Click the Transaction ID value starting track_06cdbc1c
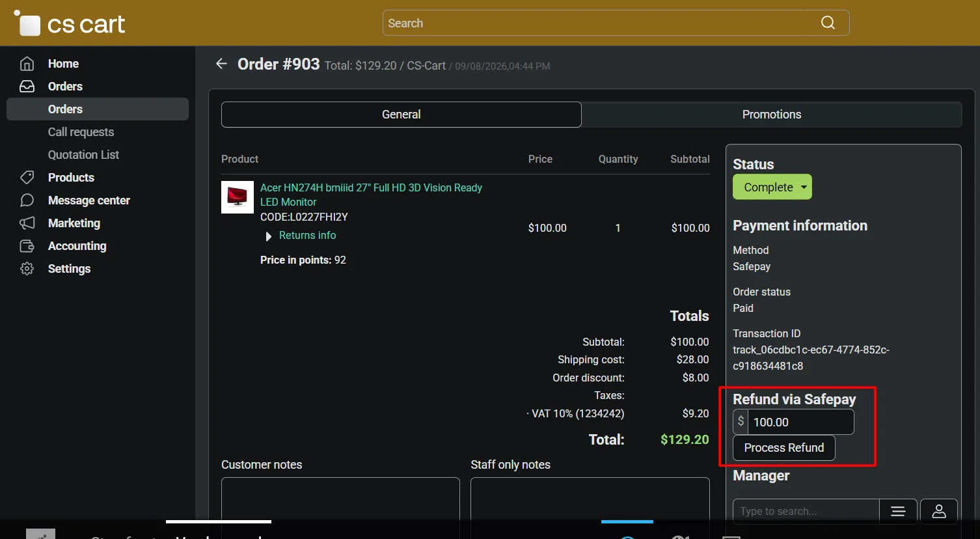The height and width of the screenshot is (539, 980). tap(811, 358)
